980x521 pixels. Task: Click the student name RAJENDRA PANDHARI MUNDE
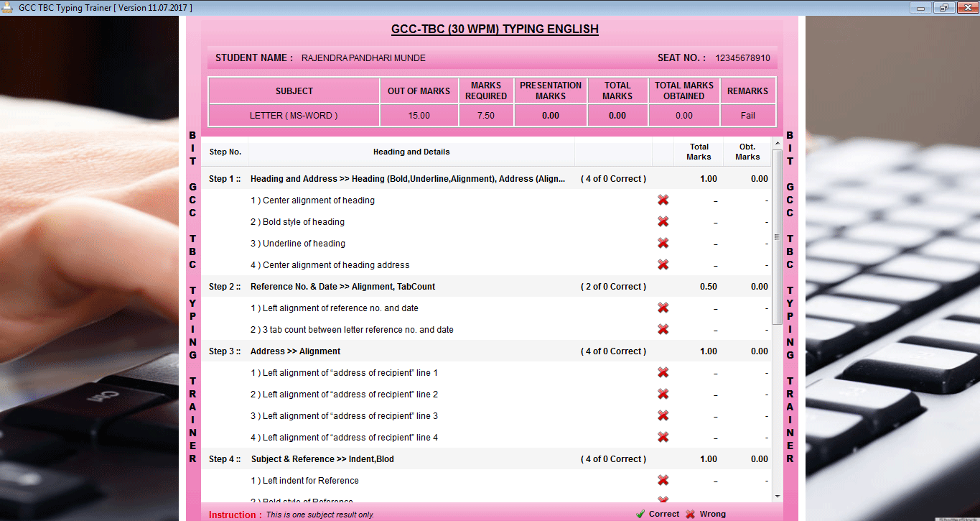click(x=363, y=58)
